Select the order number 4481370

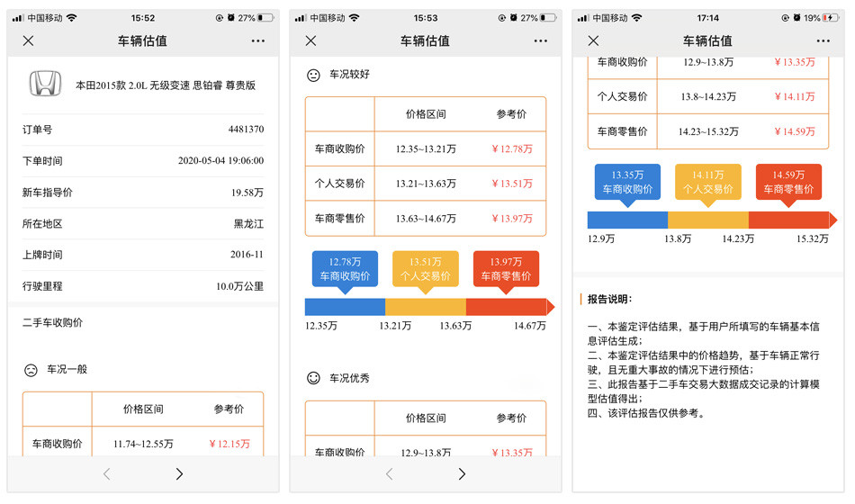click(x=246, y=130)
